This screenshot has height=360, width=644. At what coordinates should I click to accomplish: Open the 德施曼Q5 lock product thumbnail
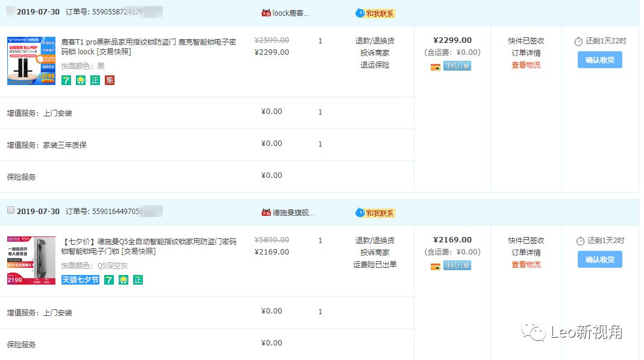pyautogui.click(x=31, y=260)
